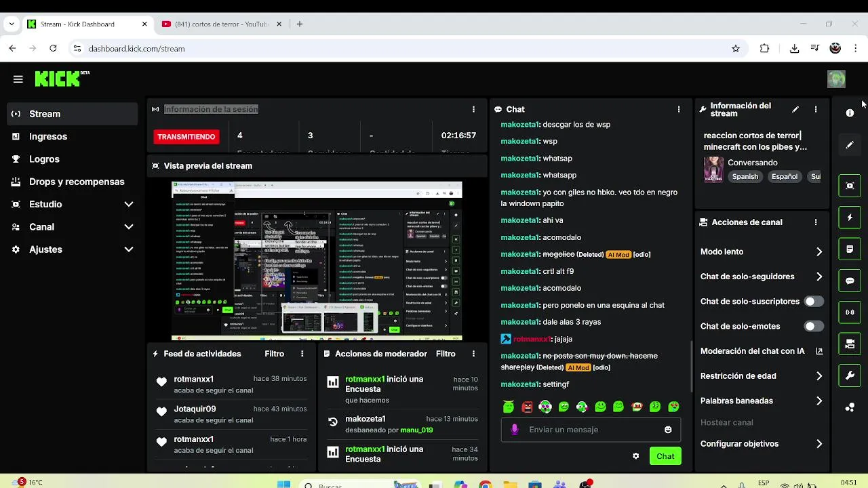
Task: Open Filtro in Acciones de moderador
Action: pos(446,354)
